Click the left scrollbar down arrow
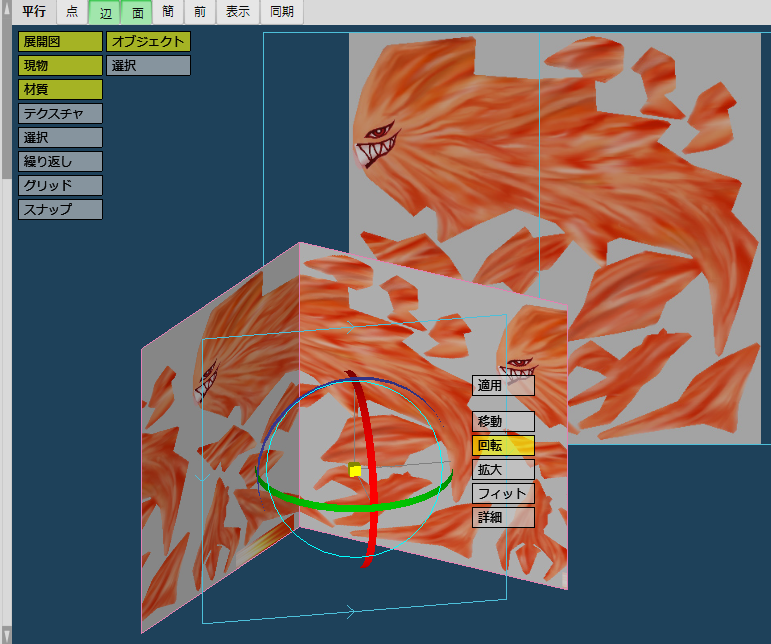The image size is (771, 644). 6,635
